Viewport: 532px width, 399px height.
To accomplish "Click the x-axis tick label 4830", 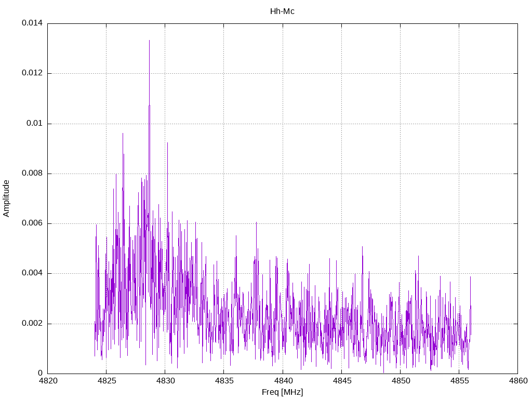I will [x=165, y=381].
